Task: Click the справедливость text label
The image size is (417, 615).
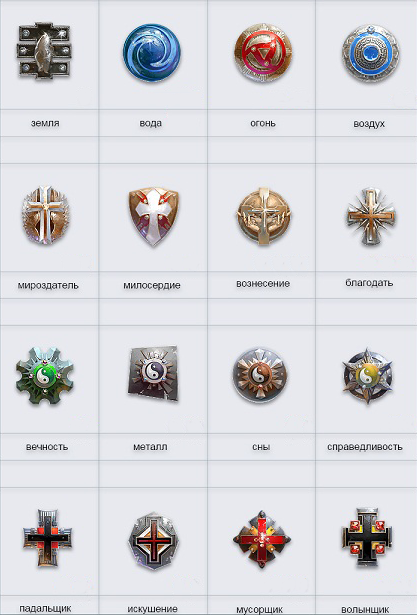Action: point(365,447)
